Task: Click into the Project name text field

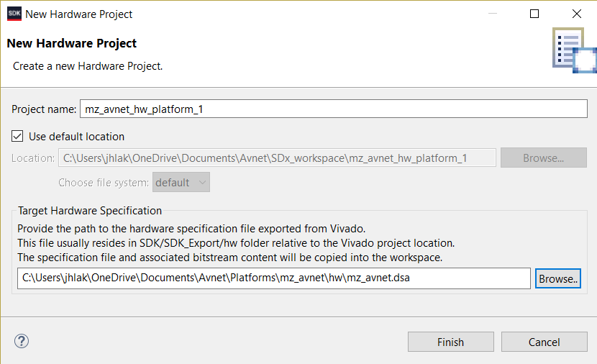Action: [x=333, y=109]
